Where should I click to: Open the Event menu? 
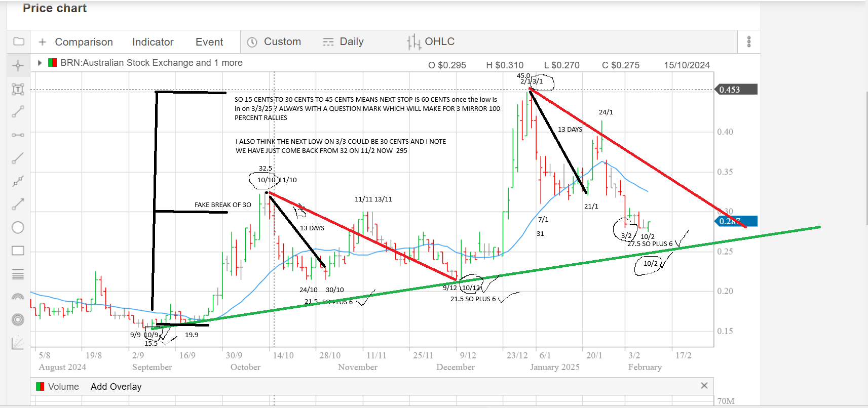point(209,42)
